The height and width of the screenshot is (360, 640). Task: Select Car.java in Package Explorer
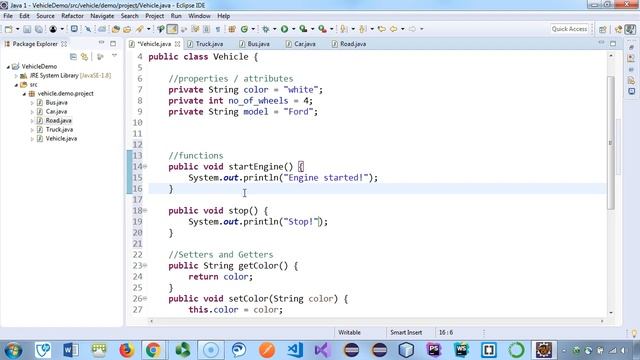tap(56, 111)
